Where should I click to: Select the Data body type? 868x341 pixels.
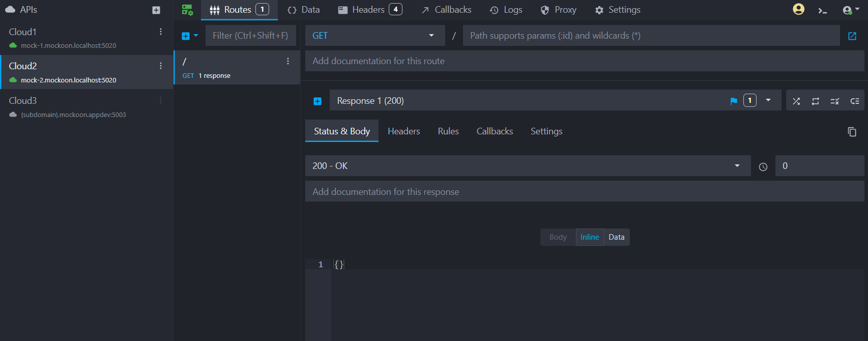(617, 237)
